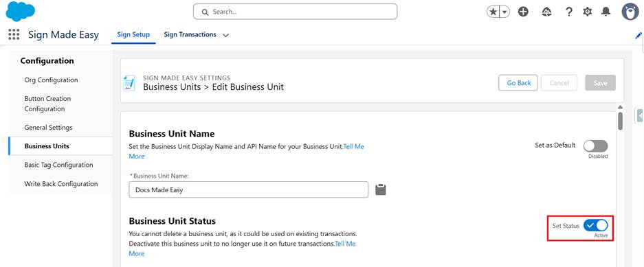Expand the Sign Transactions tab chevron
The image size is (644, 267).
click(225, 35)
